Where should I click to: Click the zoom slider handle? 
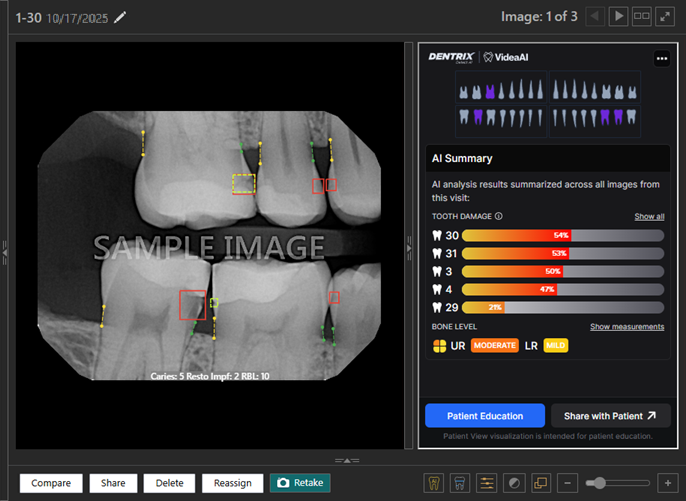click(597, 483)
